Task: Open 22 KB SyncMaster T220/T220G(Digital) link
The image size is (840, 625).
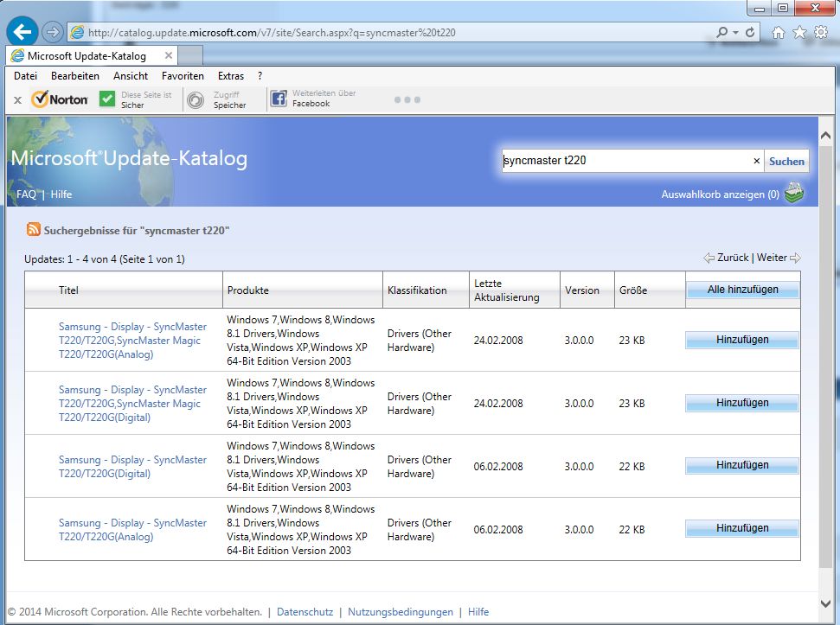Action: pos(132,467)
